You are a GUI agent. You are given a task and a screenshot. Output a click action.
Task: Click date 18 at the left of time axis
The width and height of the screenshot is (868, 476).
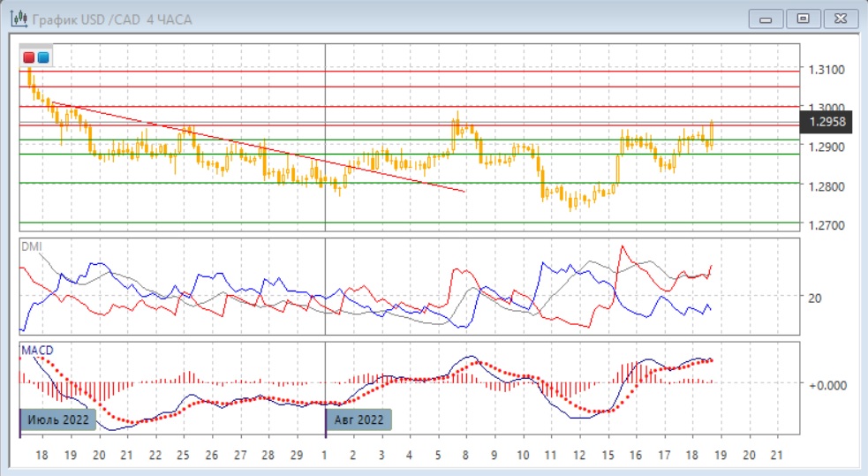(x=42, y=454)
